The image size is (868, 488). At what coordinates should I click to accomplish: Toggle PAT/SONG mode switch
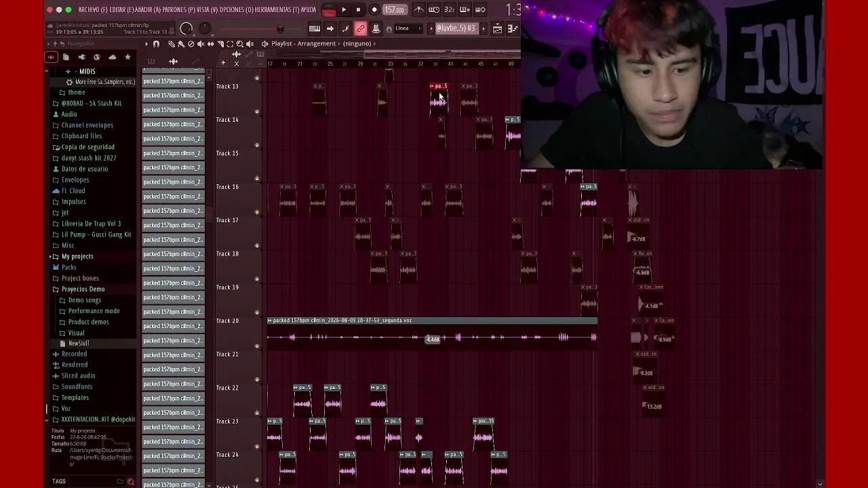(x=329, y=10)
